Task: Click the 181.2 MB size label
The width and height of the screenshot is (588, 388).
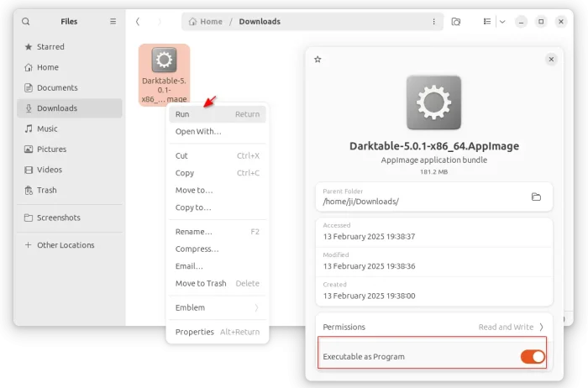Action: tap(434, 172)
